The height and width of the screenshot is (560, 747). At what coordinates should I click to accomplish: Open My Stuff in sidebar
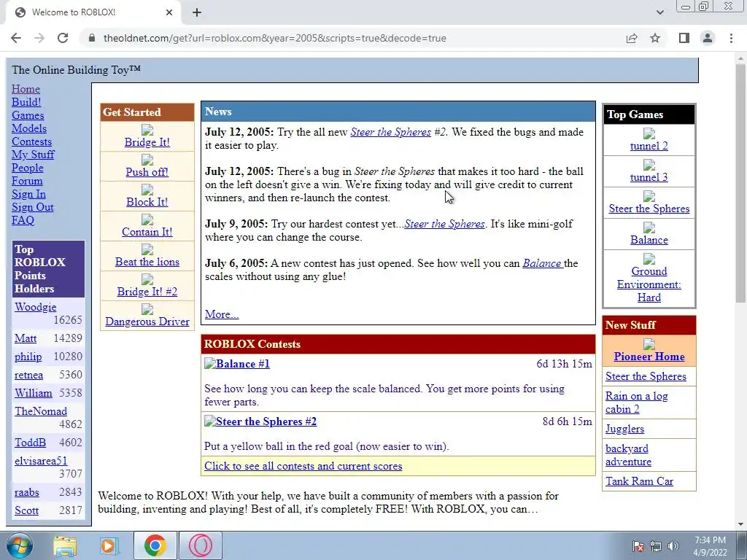coord(33,155)
